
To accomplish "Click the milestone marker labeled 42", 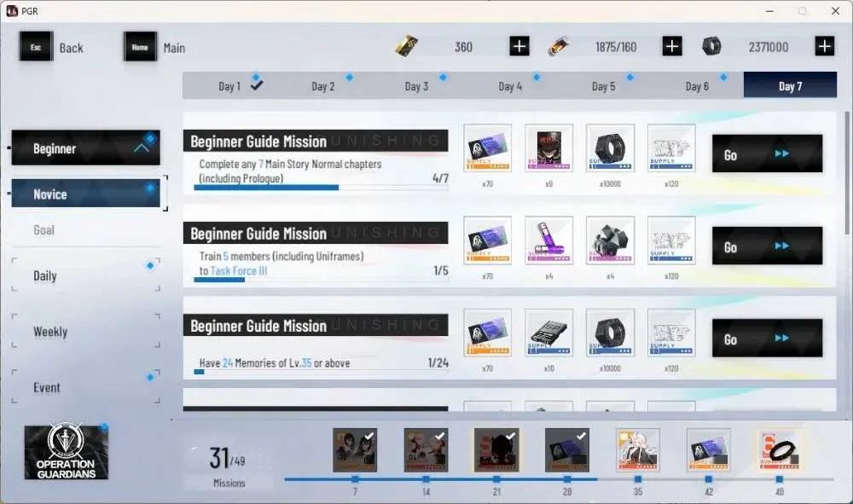I will pos(708,479).
